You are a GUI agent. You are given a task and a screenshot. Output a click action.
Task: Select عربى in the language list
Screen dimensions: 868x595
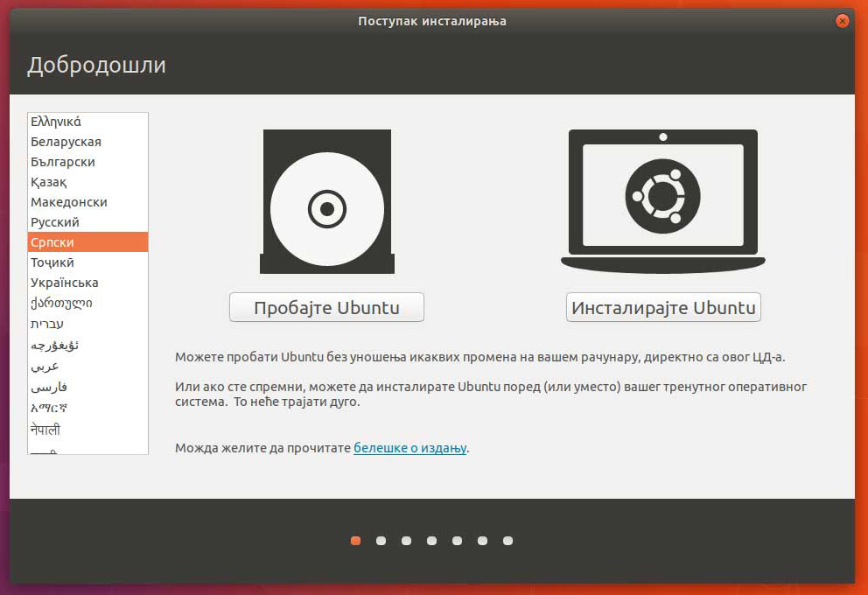88,366
